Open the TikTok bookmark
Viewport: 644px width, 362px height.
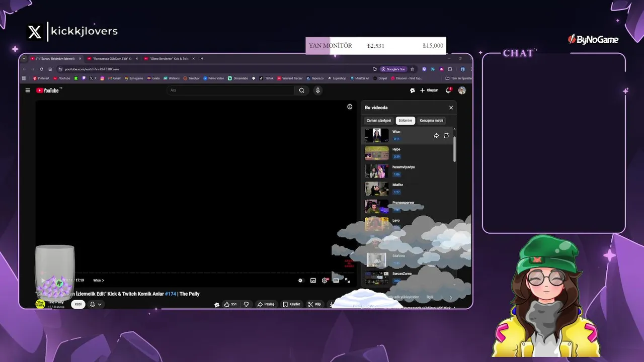tap(267, 78)
